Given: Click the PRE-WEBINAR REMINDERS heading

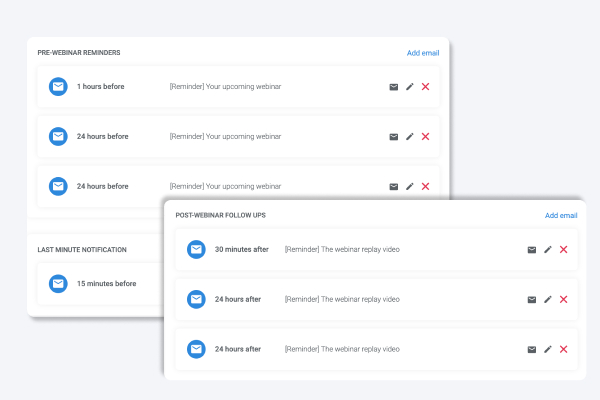Looking at the screenshot, I should 79,52.
